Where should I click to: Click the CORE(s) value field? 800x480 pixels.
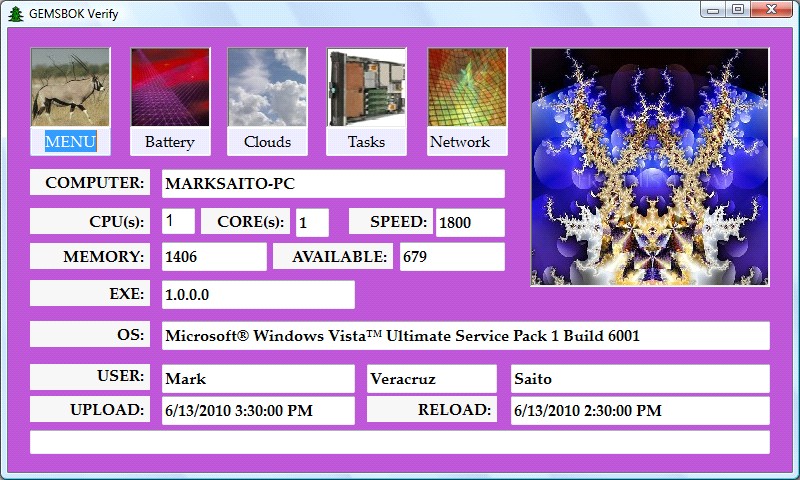tap(312, 222)
